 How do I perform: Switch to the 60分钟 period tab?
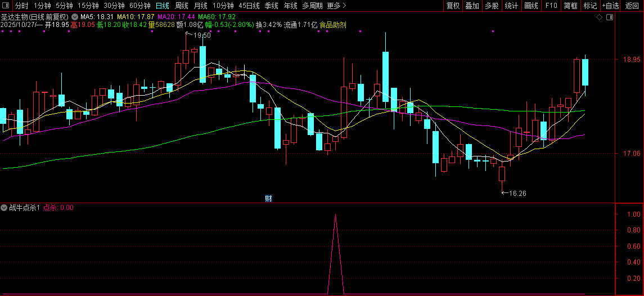(x=139, y=6)
